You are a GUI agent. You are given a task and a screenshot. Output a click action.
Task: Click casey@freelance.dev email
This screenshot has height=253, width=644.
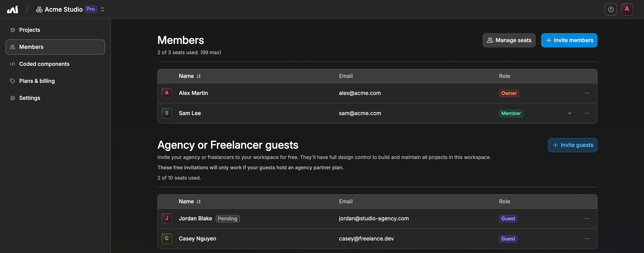point(366,239)
